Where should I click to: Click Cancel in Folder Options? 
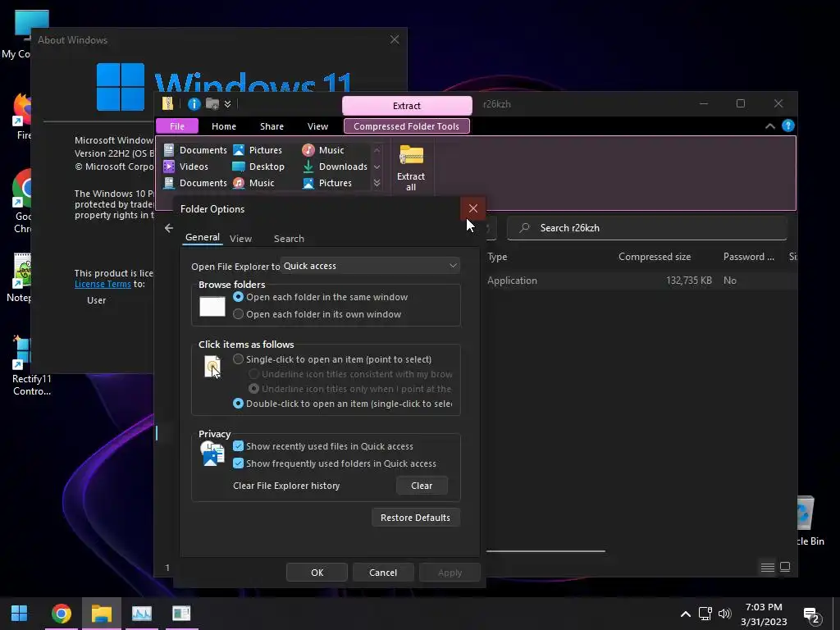point(383,572)
